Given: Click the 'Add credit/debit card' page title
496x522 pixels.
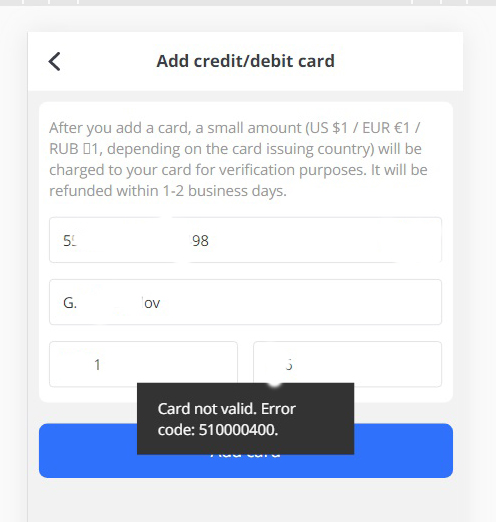Looking at the screenshot, I should pyautogui.click(x=245, y=61).
